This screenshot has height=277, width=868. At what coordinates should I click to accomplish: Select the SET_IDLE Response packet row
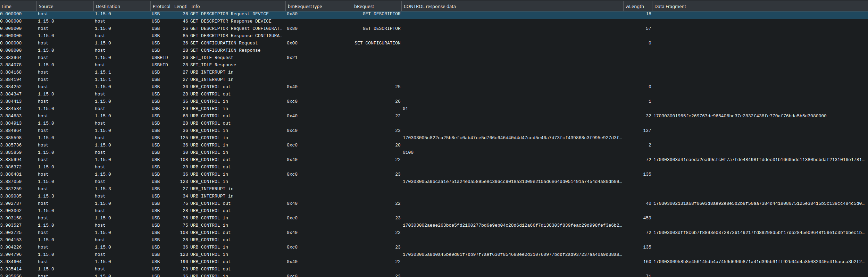click(434, 65)
